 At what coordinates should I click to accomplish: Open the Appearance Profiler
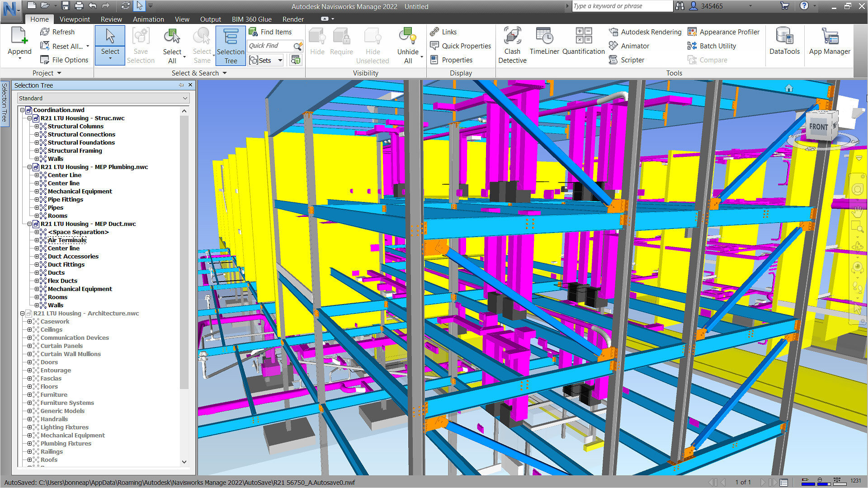tap(723, 32)
